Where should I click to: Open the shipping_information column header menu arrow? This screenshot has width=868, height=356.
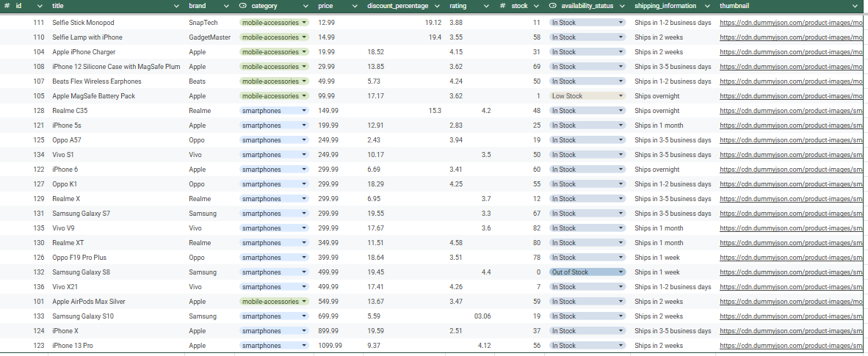point(707,6)
